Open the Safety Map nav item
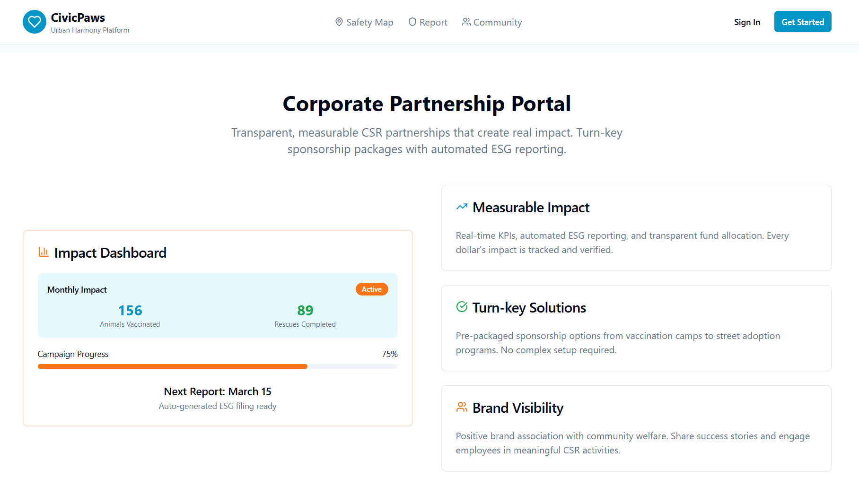 click(x=364, y=22)
